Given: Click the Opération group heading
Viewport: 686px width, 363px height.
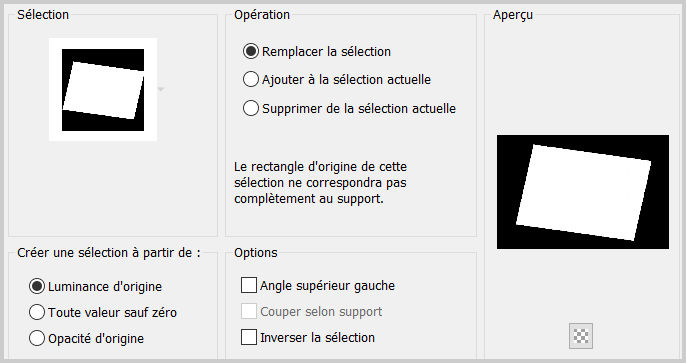Looking at the screenshot, I should click(x=262, y=14).
